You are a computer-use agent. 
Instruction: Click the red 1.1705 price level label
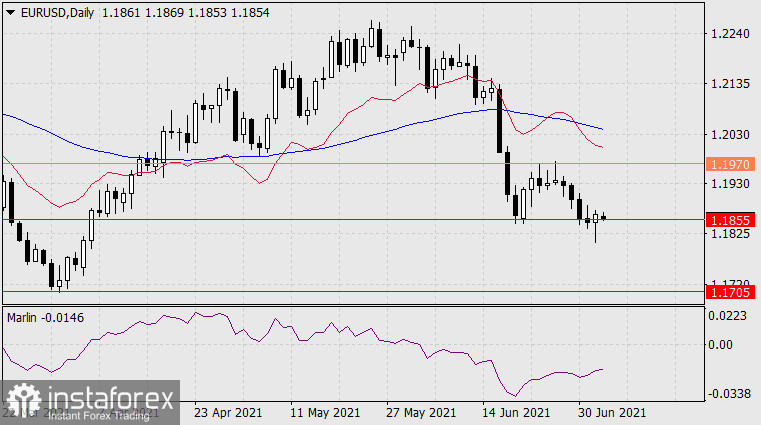(730, 292)
